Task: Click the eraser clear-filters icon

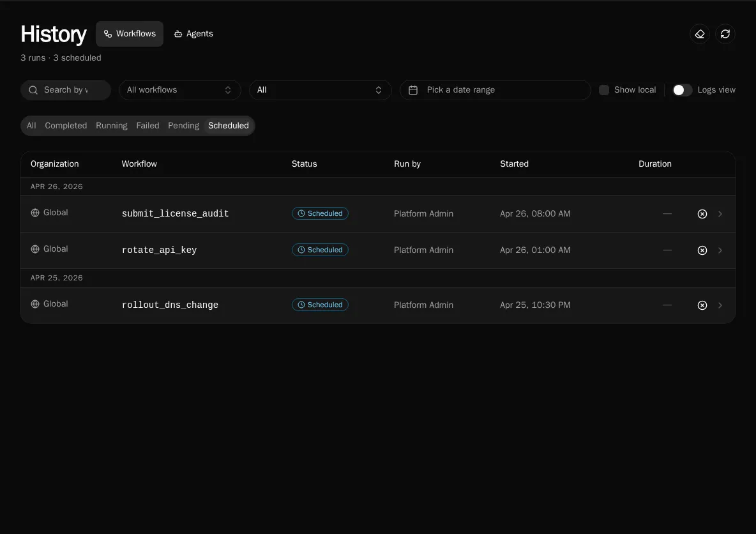Action: 700,34
